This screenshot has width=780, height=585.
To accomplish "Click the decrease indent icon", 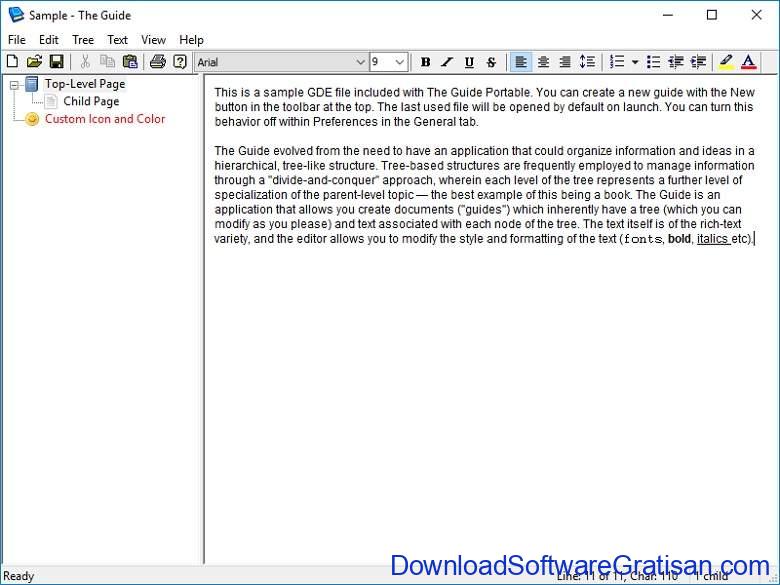I will (676, 62).
